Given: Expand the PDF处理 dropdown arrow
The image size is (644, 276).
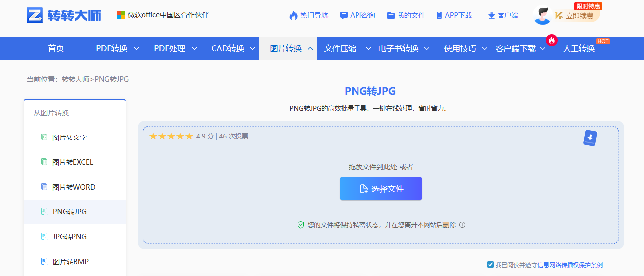Looking at the screenshot, I should click(x=194, y=48).
